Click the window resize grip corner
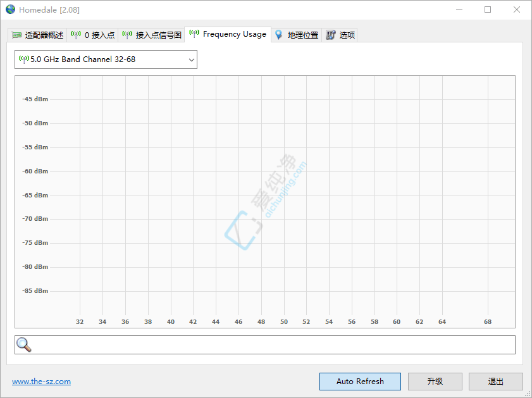The image size is (532, 398). tap(528, 394)
